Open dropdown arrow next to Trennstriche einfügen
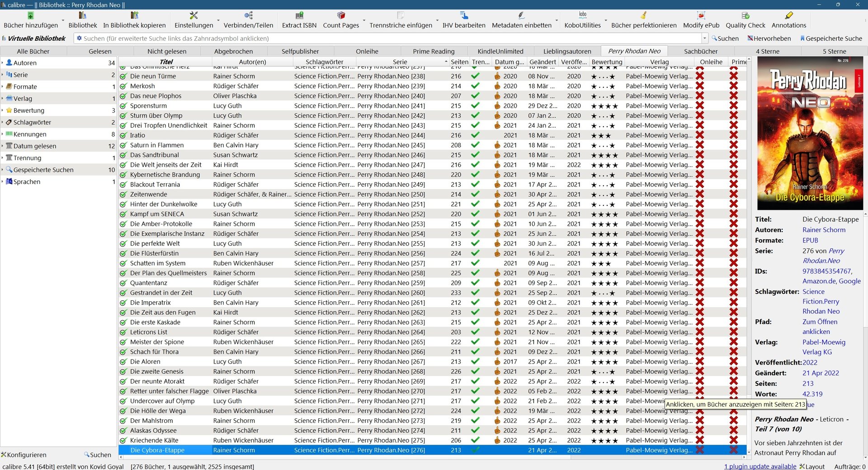 [437, 20]
